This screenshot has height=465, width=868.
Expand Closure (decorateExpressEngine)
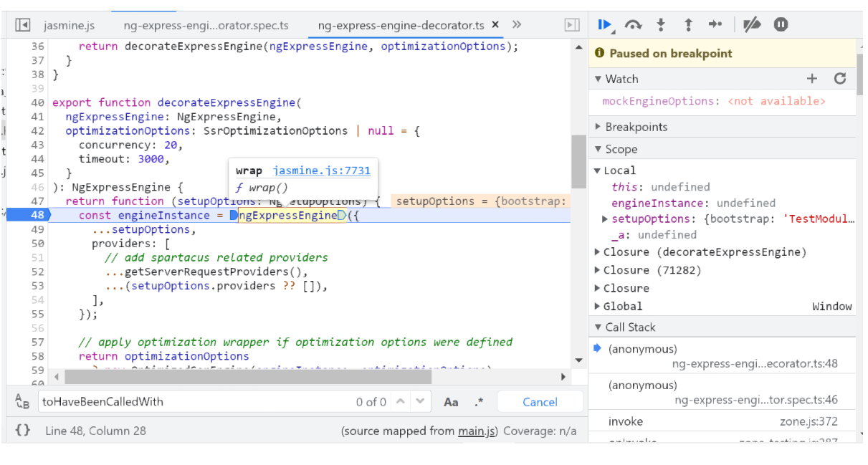pyautogui.click(x=598, y=252)
